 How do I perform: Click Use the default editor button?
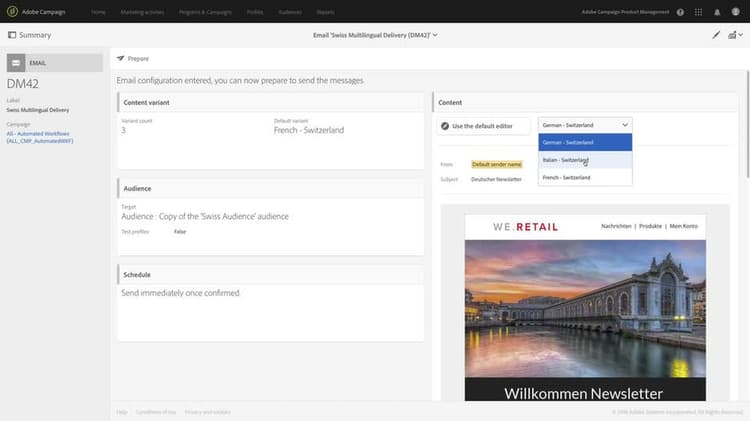[483, 126]
